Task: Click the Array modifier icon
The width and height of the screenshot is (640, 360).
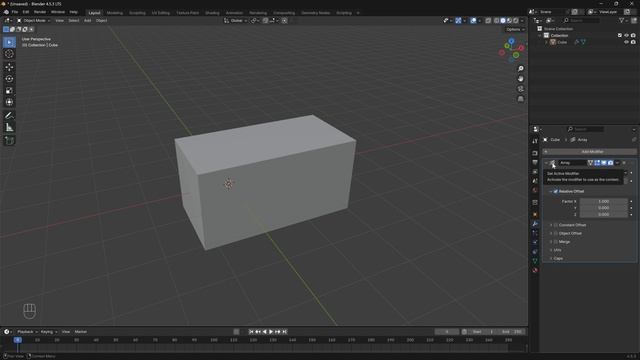Action: pyautogui.click(x=553, y=163)
